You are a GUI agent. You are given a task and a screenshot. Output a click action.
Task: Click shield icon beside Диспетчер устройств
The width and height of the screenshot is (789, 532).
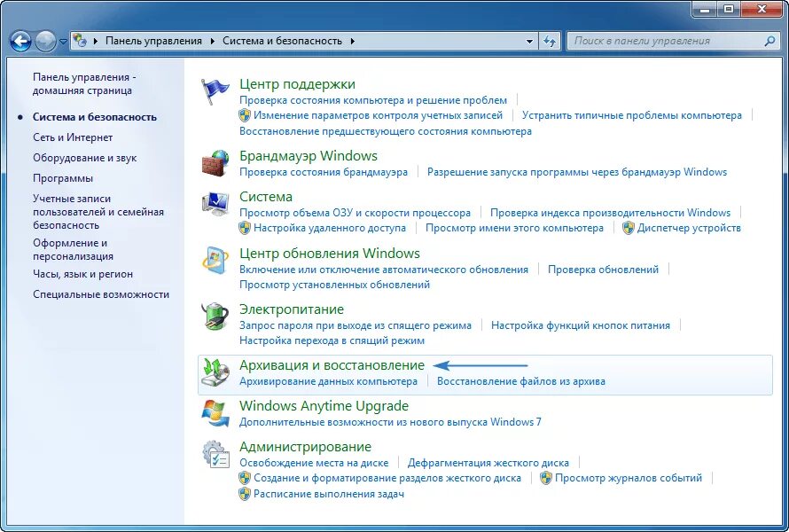point(628,228)
